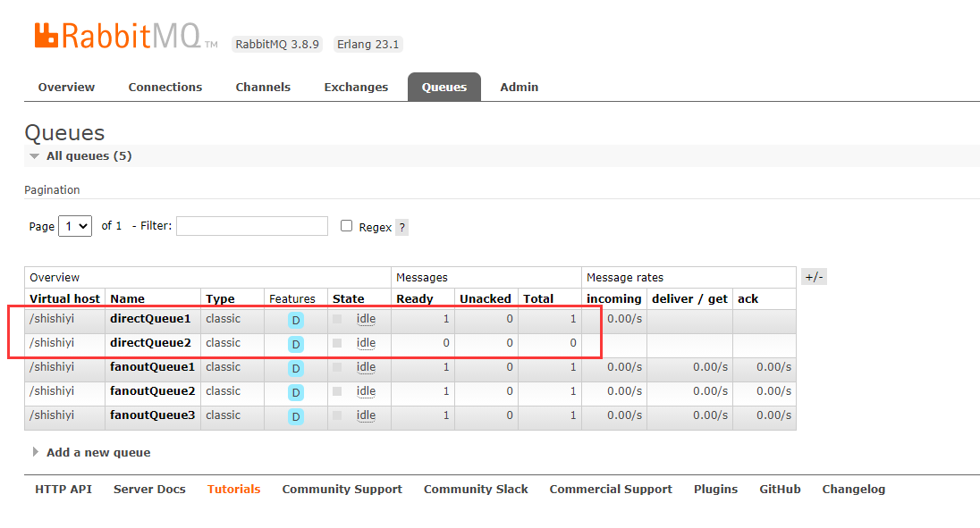Open the fanoutQueue2 queue details
Screen dimensions: 980x528
point(153,391)
